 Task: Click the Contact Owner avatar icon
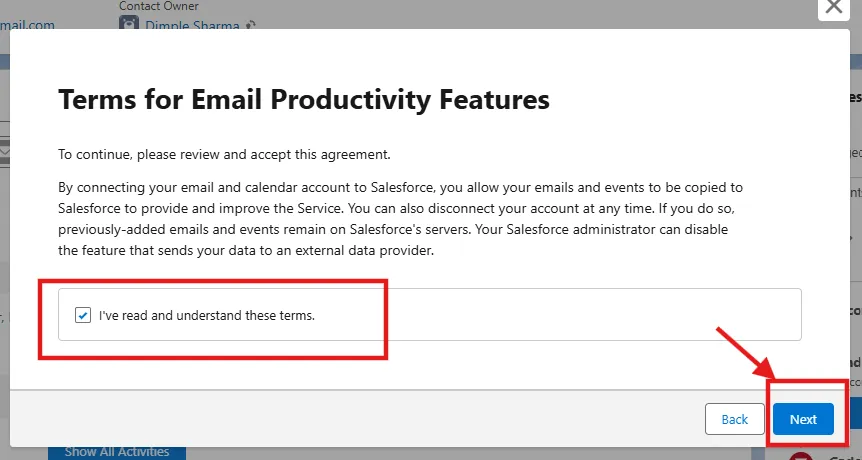coord(128,24)
